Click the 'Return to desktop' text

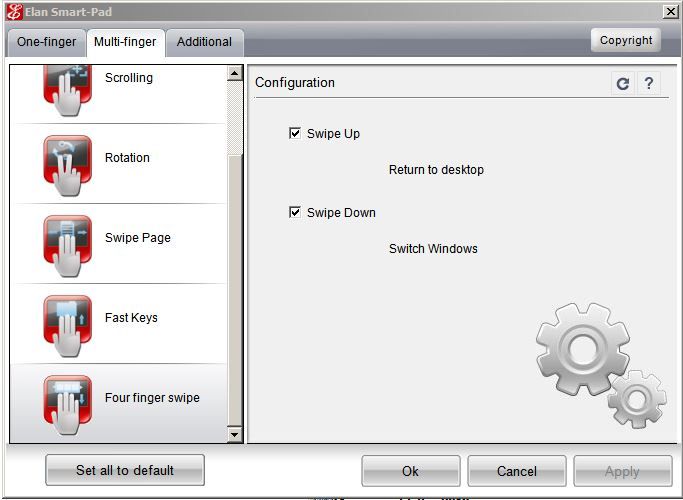point(436,169)
